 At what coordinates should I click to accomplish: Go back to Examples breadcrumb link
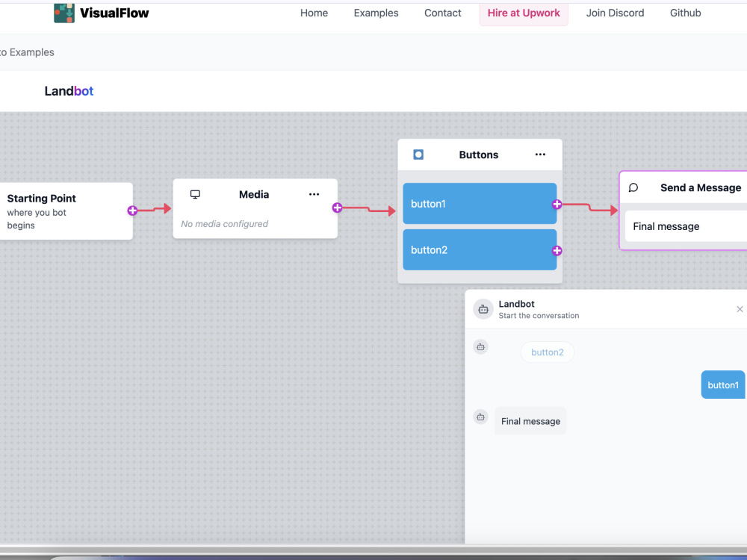pos(27,52)
